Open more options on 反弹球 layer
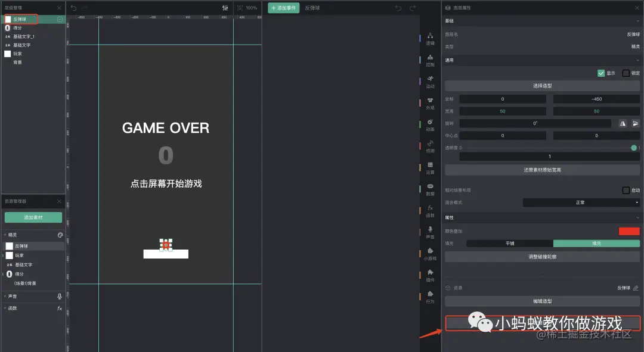Screen dimensions: 644x352 coord(60,19)
